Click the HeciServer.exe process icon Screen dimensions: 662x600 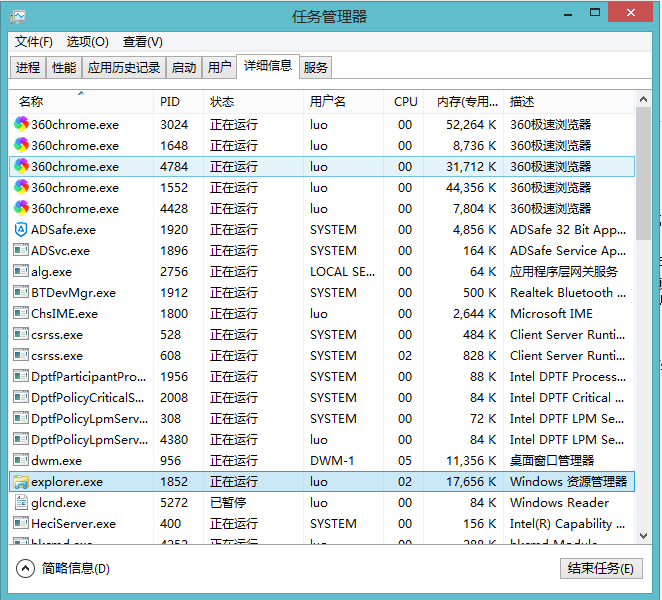(21, 523)
